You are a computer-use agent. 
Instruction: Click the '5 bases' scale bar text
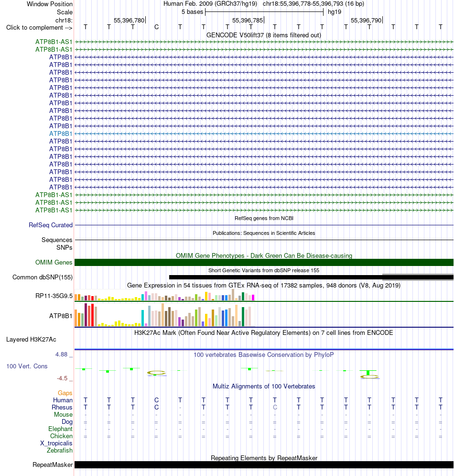[192, 12]
